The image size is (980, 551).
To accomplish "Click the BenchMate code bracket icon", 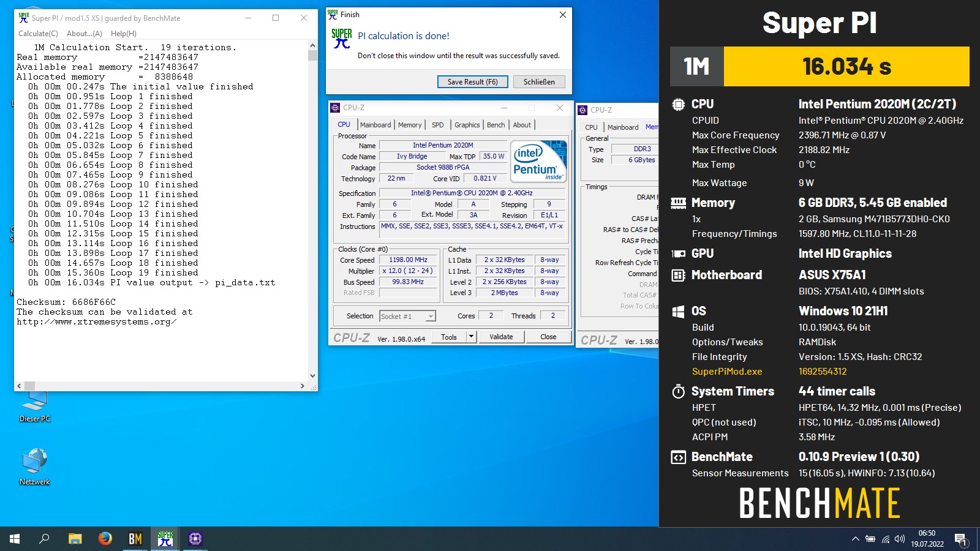I will (678, 457).
